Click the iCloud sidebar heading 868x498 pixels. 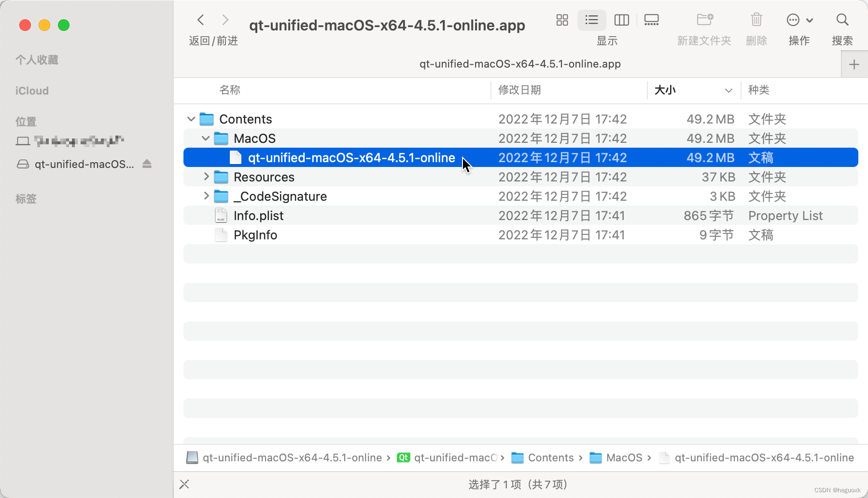(x=32, y=91)
